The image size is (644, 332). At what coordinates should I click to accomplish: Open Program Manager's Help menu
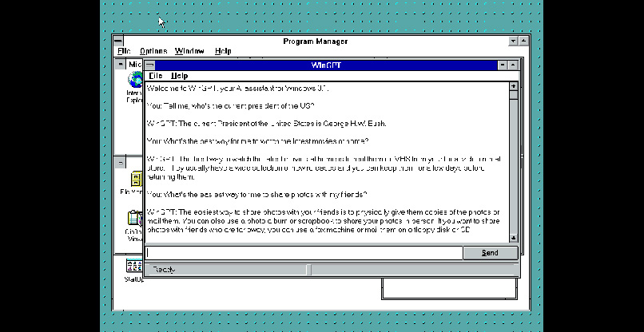[223, 51]
